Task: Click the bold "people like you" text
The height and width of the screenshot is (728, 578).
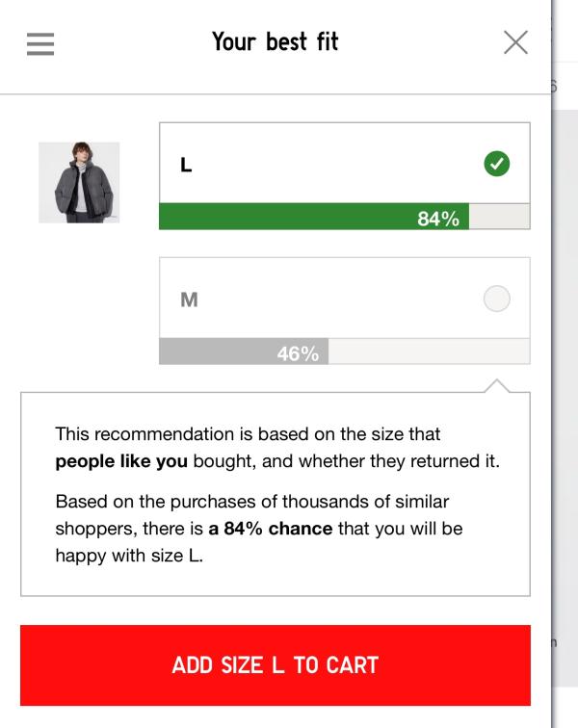Action: pos(121,461)
